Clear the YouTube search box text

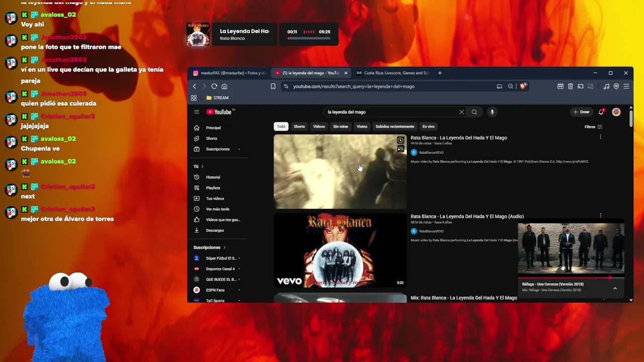tap(461, 112)
